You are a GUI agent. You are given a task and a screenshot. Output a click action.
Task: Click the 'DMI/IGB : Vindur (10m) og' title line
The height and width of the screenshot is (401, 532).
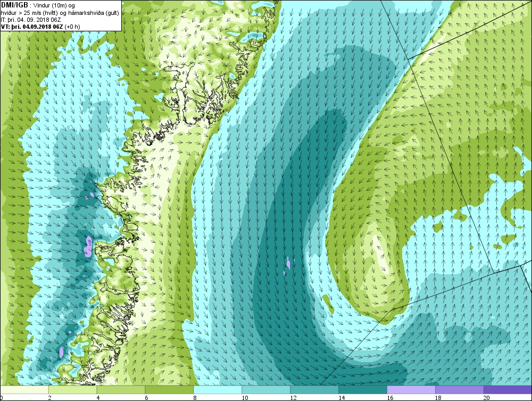[38, 5]
